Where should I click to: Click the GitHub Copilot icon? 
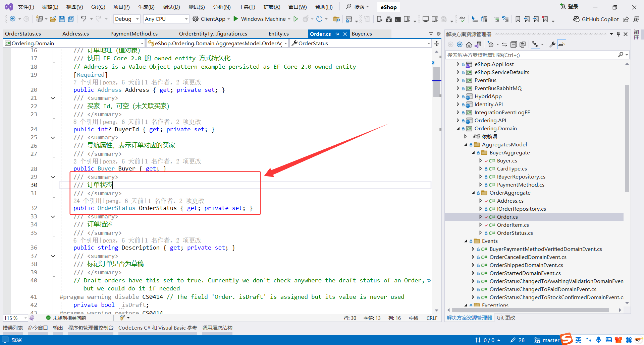click(576, 19)
